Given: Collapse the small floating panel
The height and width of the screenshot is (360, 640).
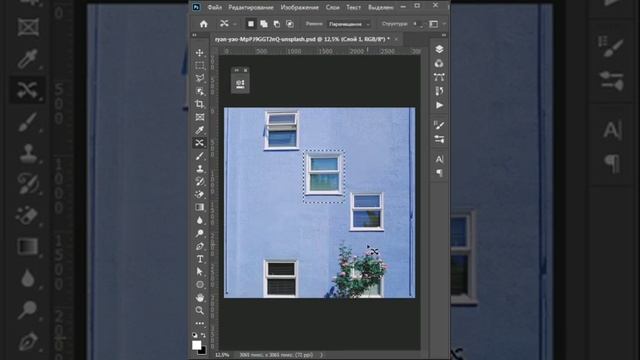Looking at the screenshot, I should pos(236,70).
